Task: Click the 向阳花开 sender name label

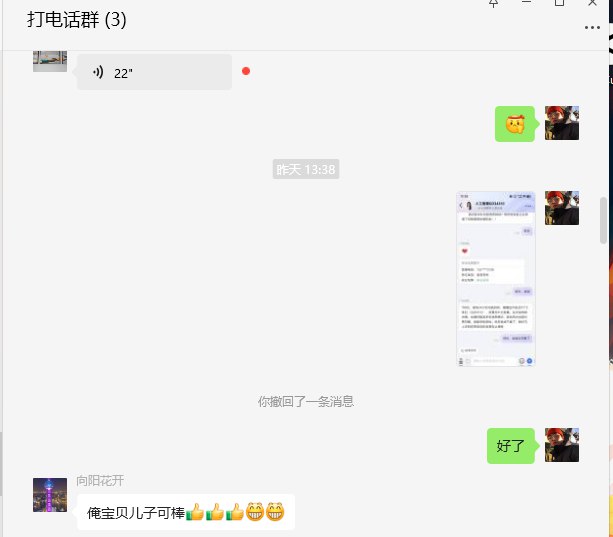Action: click(x=100, y=481)
